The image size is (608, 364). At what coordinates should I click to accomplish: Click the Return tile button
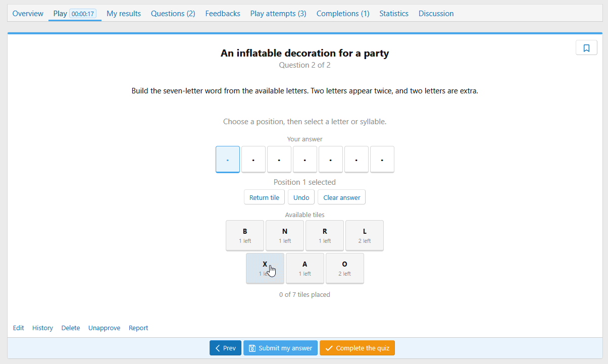coord(264,197)
